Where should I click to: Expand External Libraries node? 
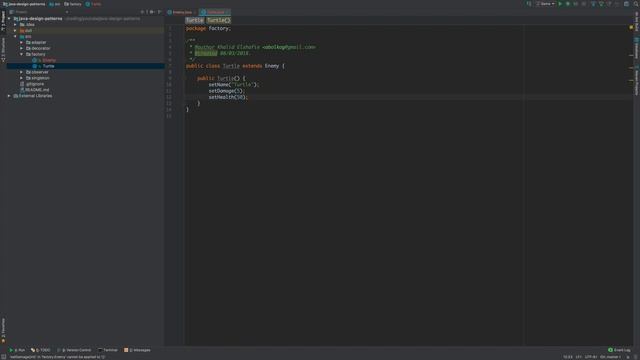point(9,96)
